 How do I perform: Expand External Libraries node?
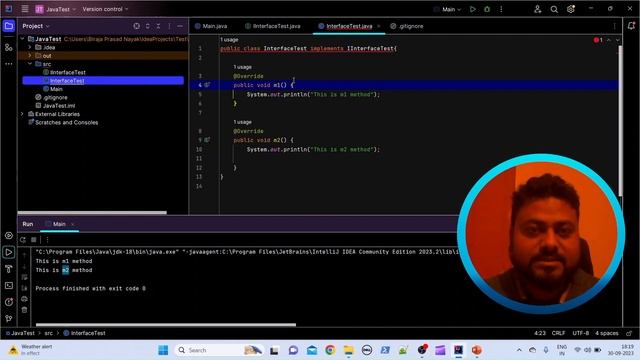(22, 114)
